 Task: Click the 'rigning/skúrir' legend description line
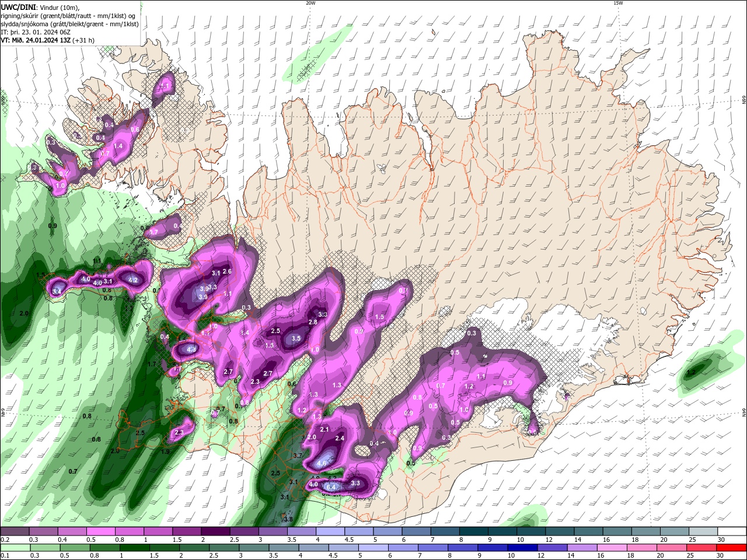tap(68, 15)
